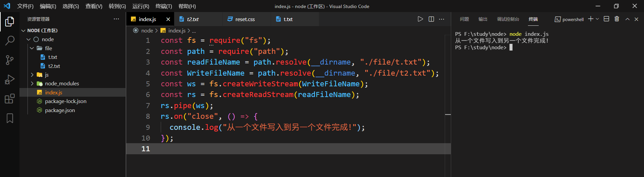This screenshot has height=177, width=644.
Task: Open the Search view in activity bar
Action: (x=10, y=41)
